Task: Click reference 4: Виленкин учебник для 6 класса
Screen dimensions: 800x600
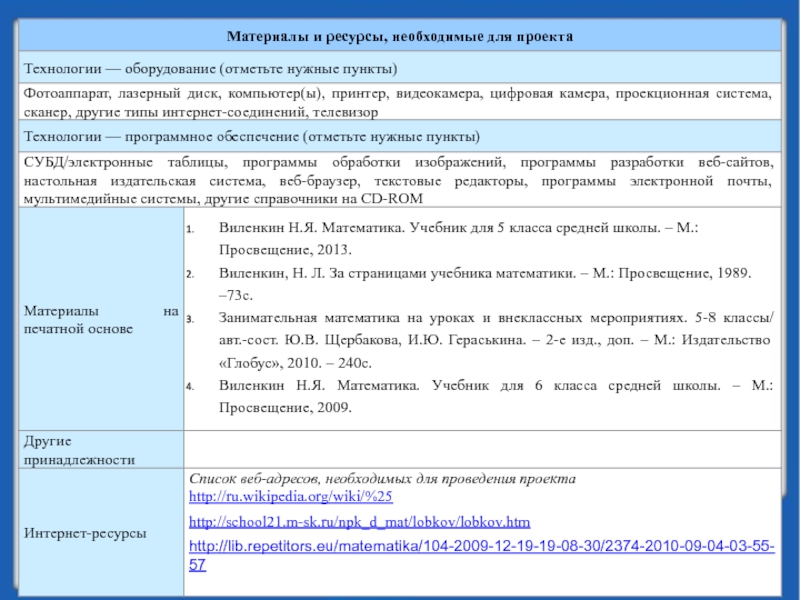Action: click(496, 396)
